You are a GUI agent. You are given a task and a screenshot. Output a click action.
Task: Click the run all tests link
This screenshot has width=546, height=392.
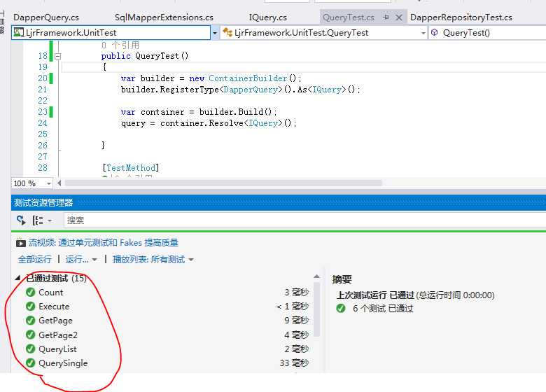[x=34, y=260]
